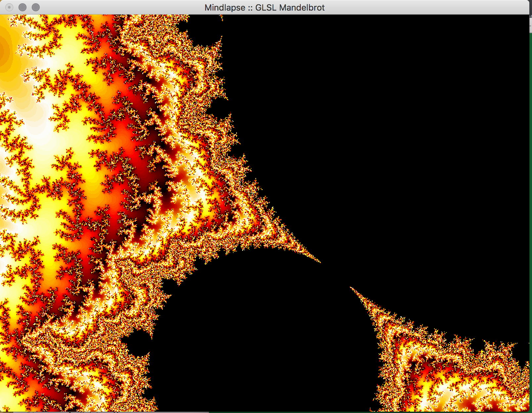Click the black gap between the two spikes
This screenshot has width=532, height=413.
(335, 275)
